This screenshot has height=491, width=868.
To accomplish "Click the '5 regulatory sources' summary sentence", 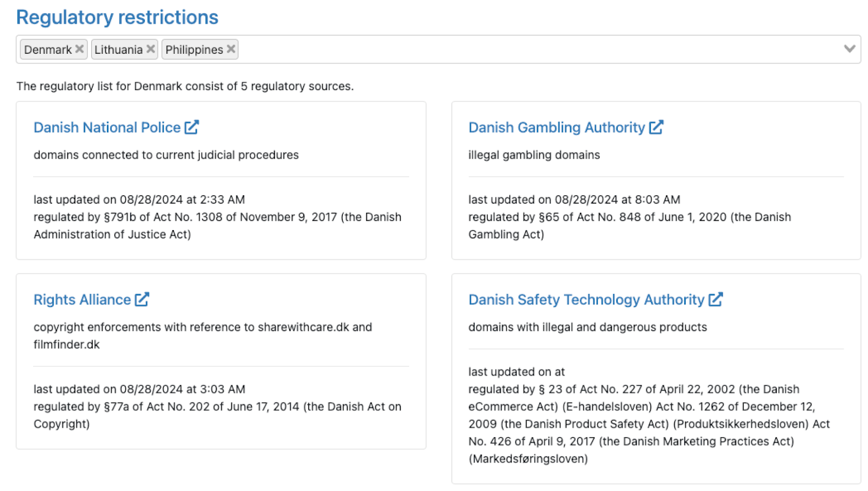I will click(185, 86).
